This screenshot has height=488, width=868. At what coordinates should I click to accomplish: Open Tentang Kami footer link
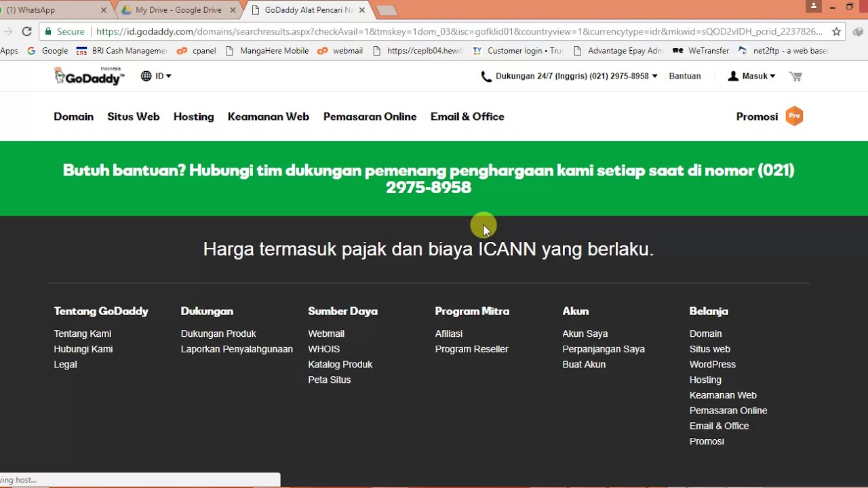(x=83, y=333)
